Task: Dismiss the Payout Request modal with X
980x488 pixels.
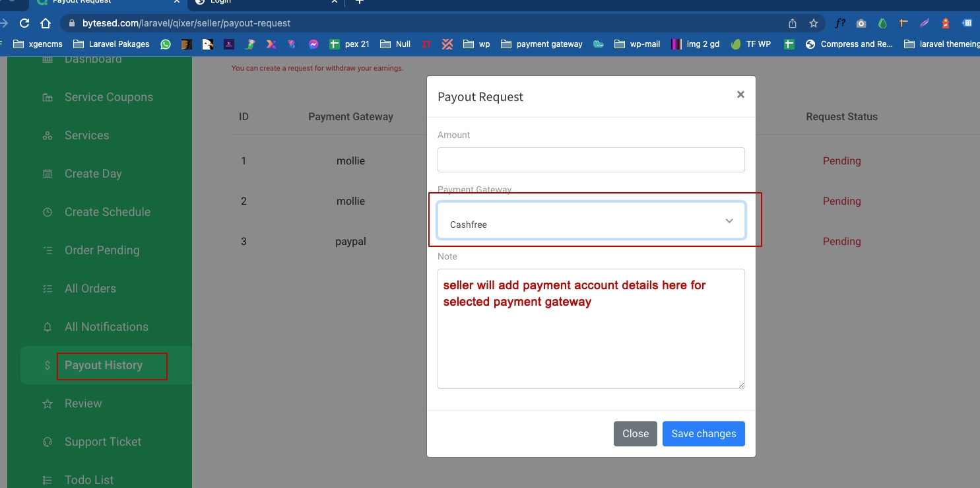Action: pyautogui.click(x=740, y=94)
